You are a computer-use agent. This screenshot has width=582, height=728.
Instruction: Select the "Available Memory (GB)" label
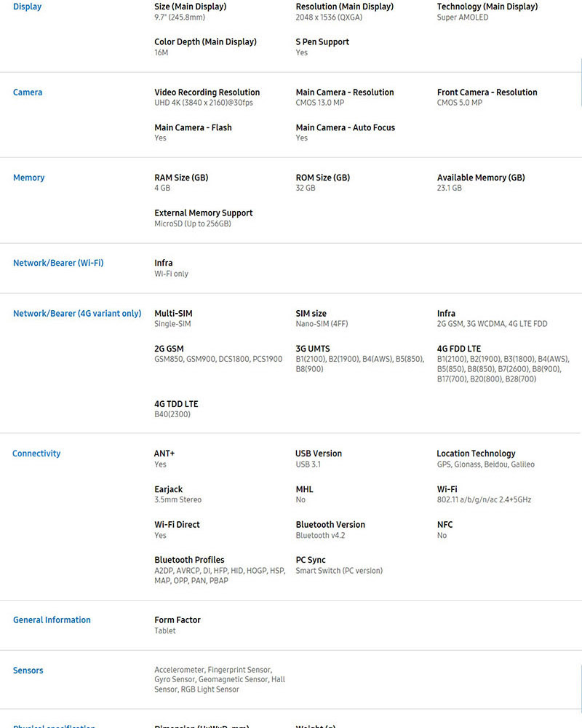pos(481,178)
